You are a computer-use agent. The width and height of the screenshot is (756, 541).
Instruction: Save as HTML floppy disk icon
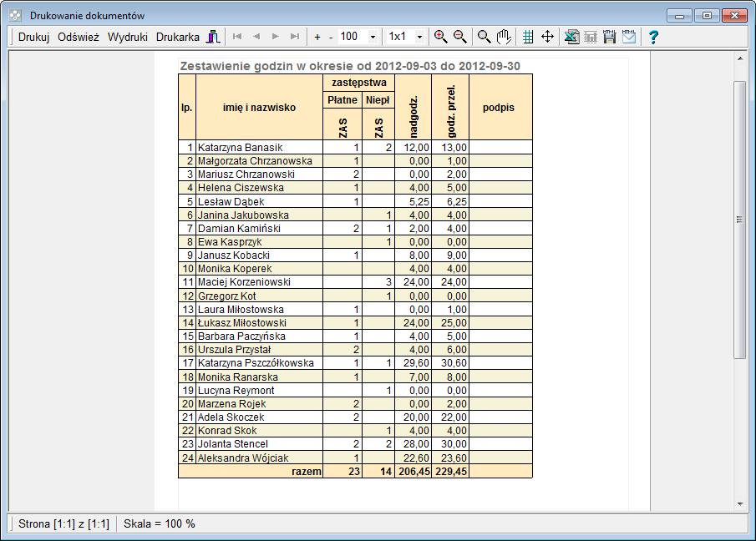click(x=610, y=37)
